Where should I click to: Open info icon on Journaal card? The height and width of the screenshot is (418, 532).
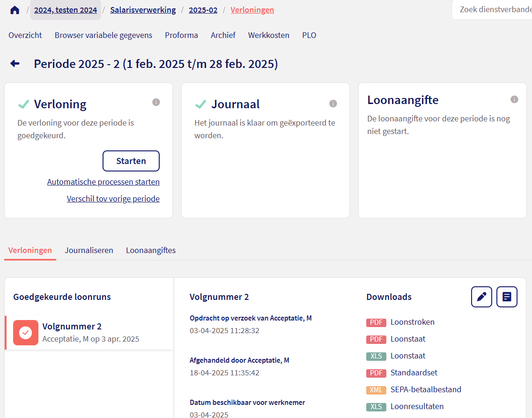333,104
